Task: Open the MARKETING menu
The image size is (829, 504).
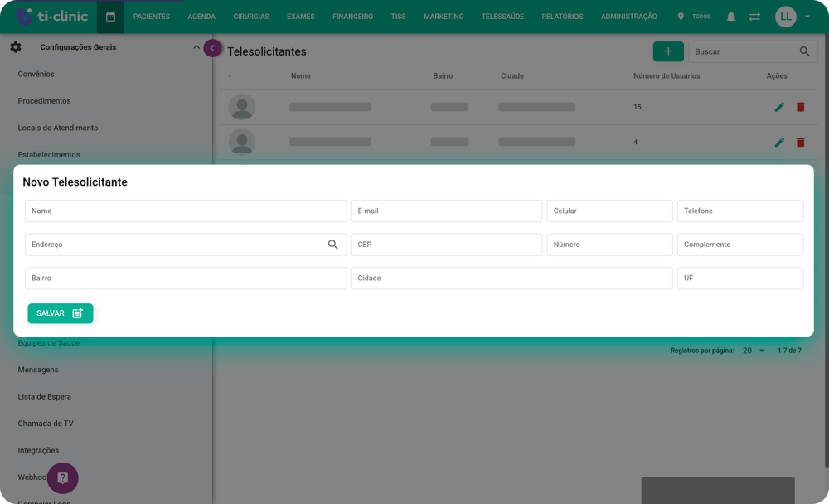Action: (x=444, y=17)
